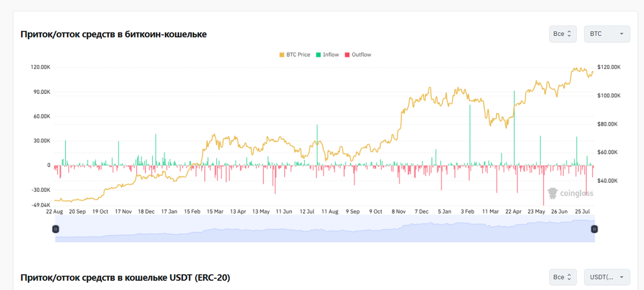Toggle the Inflow legend series
The width and height of the screenshot is (644, 290).
coord(328,55)
